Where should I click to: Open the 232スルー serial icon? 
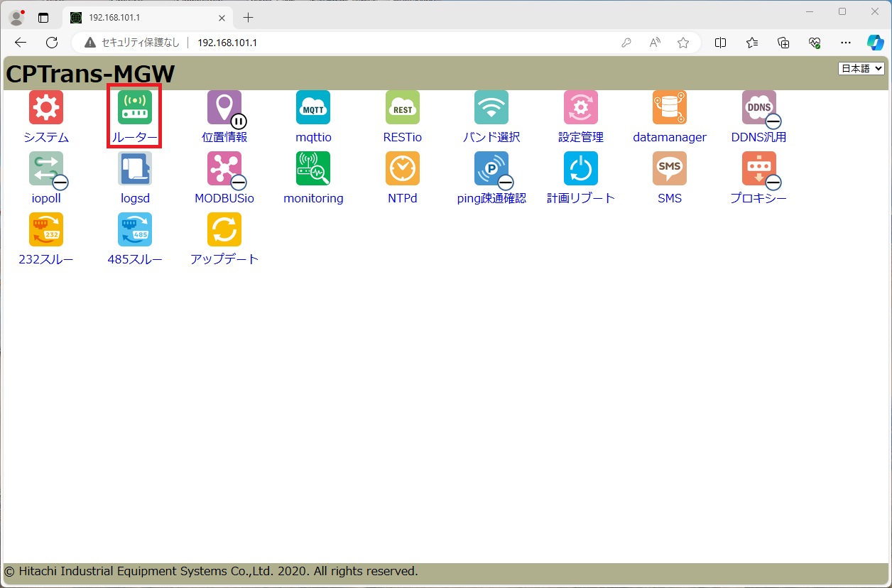[46, 229]
